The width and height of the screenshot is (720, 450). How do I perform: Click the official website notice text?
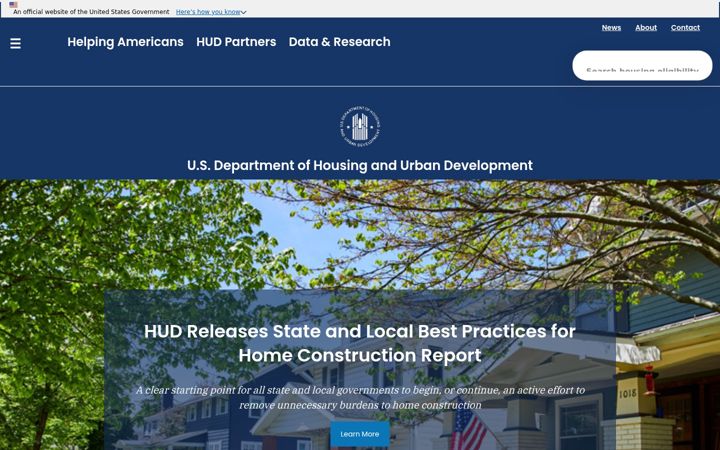[91, 12]
